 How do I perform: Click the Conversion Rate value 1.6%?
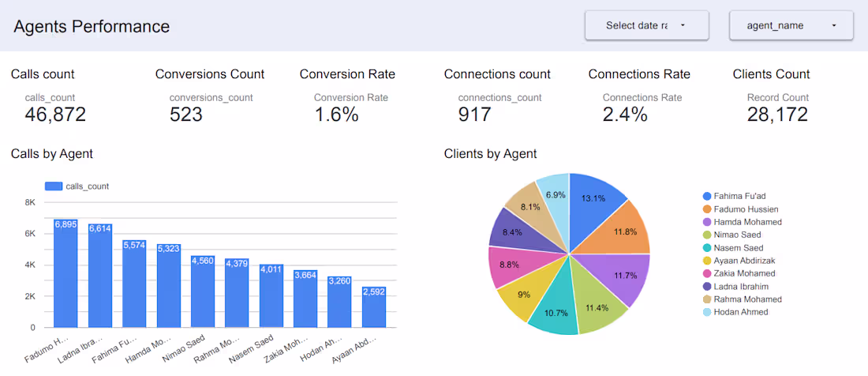tap(337, 114)
